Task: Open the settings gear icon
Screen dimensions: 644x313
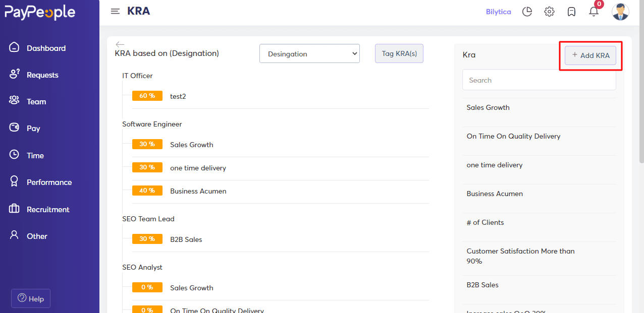Action: (549, 12)
